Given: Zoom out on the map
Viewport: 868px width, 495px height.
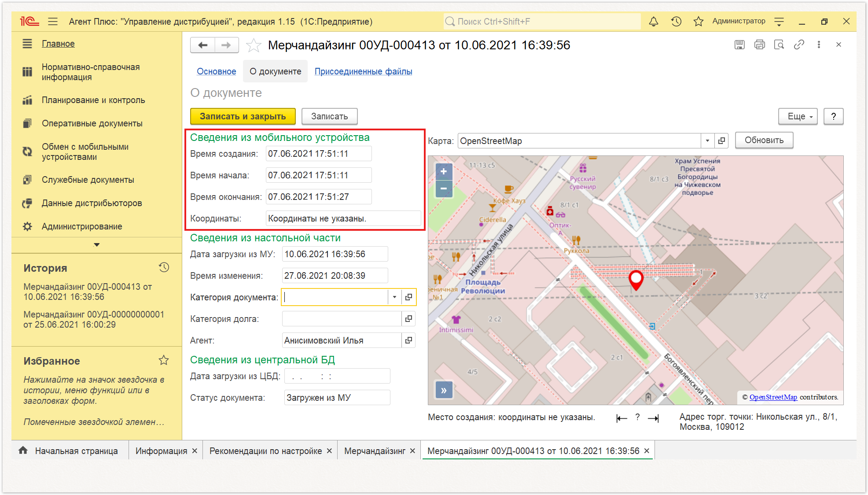Looking at the screenshot, I should (x=444, y=188).
